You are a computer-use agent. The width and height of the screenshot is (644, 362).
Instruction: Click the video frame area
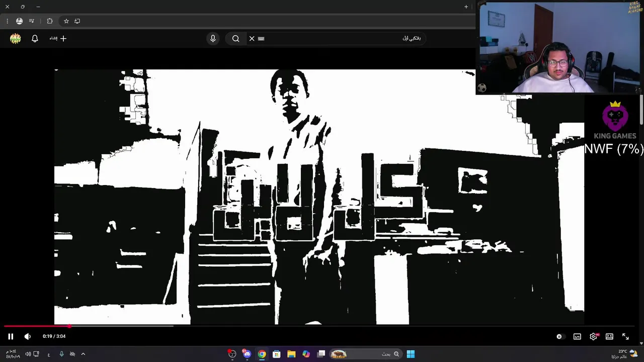(319, 197)
